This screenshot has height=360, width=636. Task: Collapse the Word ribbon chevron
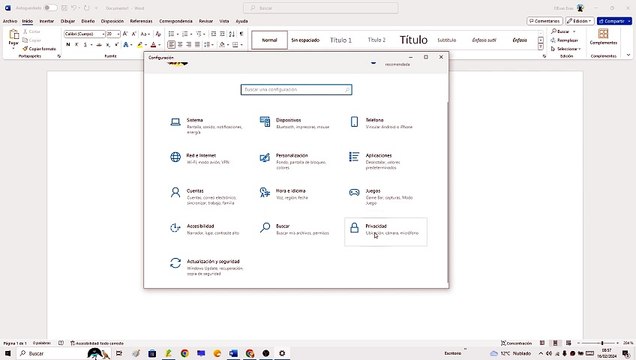click(629, 55)
